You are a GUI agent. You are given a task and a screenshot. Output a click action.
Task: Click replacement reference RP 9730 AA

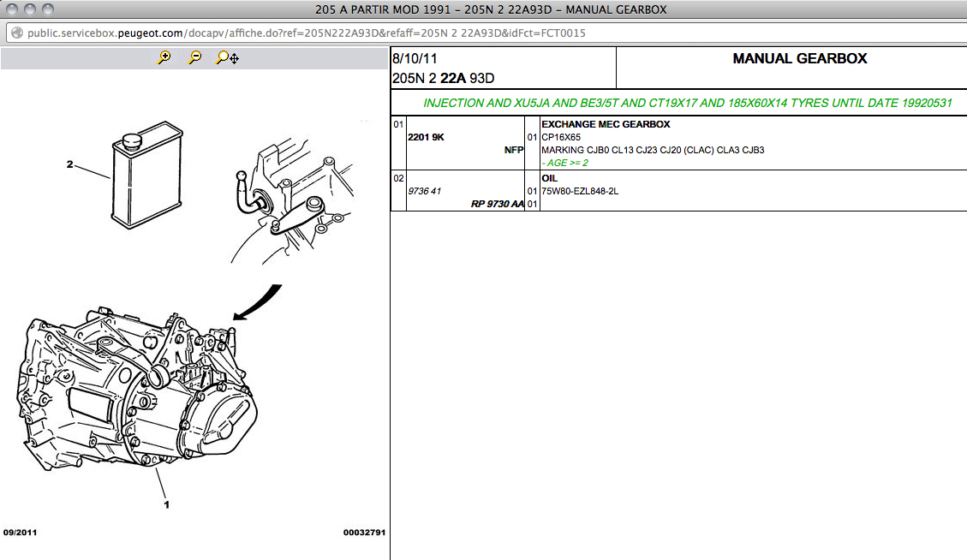(497, 204)
